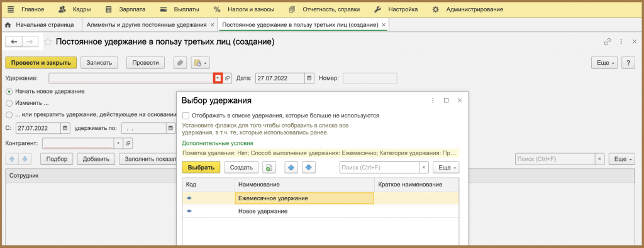Close the Постоянное удержание в пользу третьих лиц tab
The height and width of the screenshot is (248, 644).
coord(384,25)
